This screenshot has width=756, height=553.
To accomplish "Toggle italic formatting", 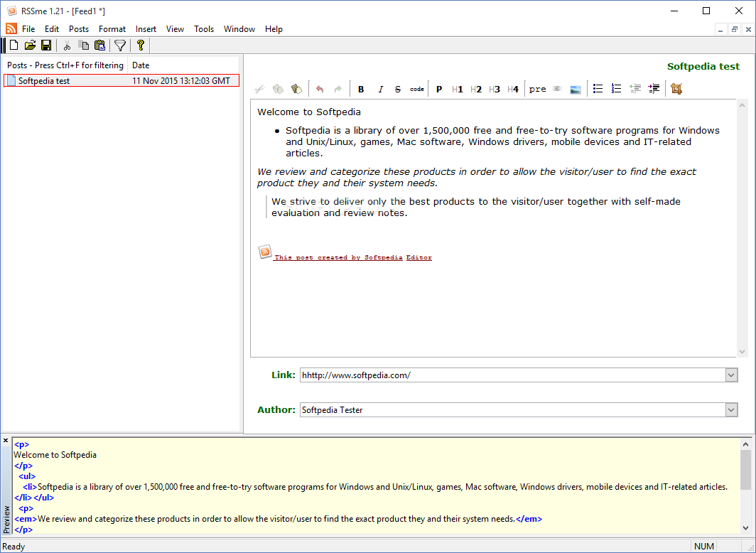I will tap(380, 89).
